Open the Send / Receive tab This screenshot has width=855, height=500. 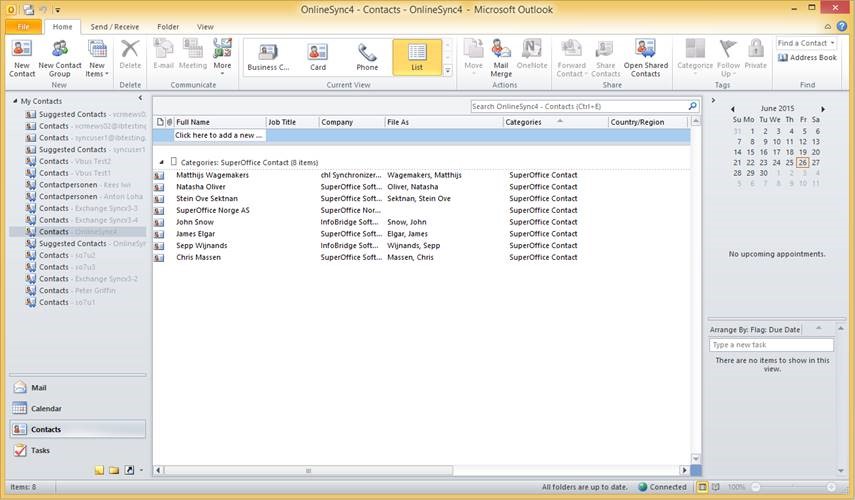pos(115,27)
